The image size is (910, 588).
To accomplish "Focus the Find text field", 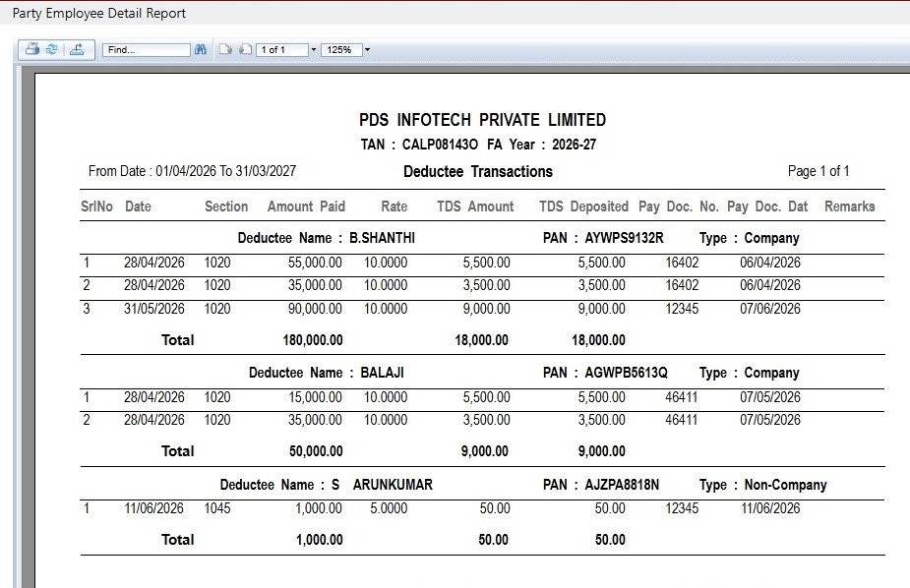I will coord(147,50).
